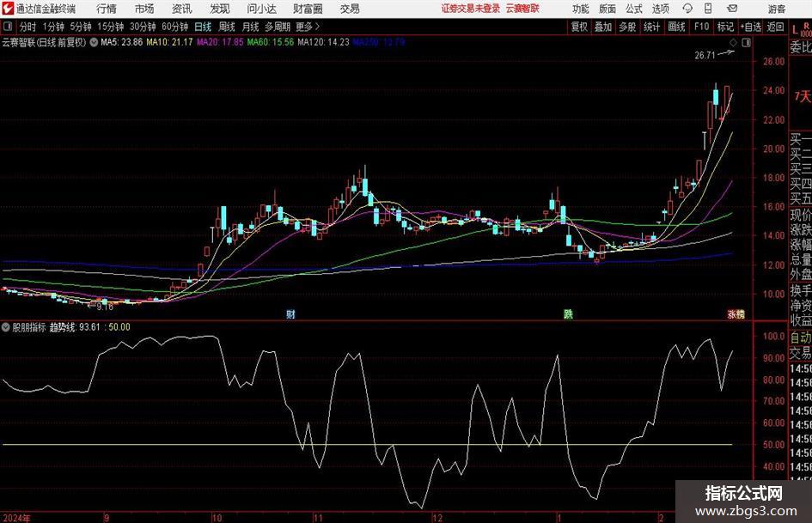Click the 证券交易未登录 login link
812x523 pixels.
point(471,9)
